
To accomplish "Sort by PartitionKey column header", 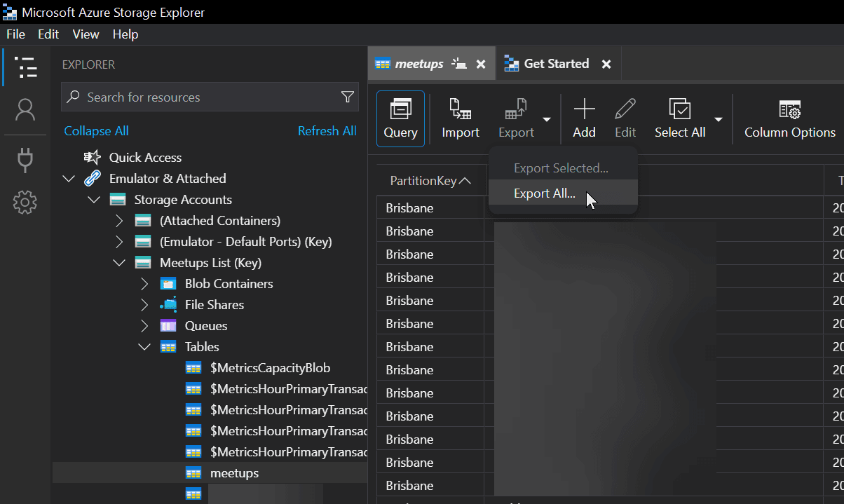I will tap(430, 181).
